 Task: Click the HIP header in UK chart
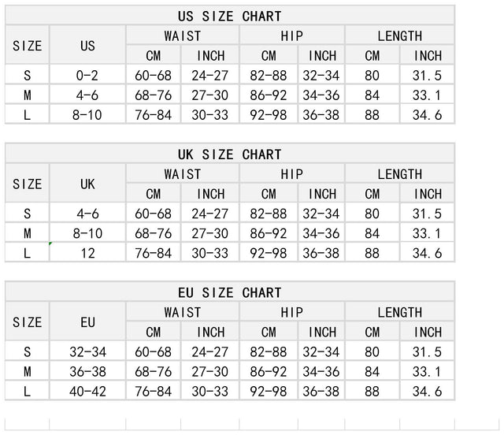[292, 173]
